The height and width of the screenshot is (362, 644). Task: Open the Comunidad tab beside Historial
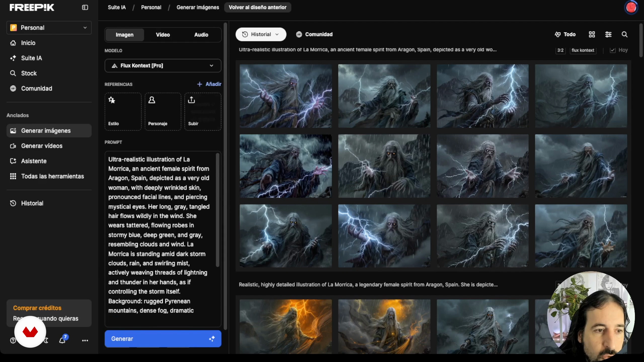(314, 34)
